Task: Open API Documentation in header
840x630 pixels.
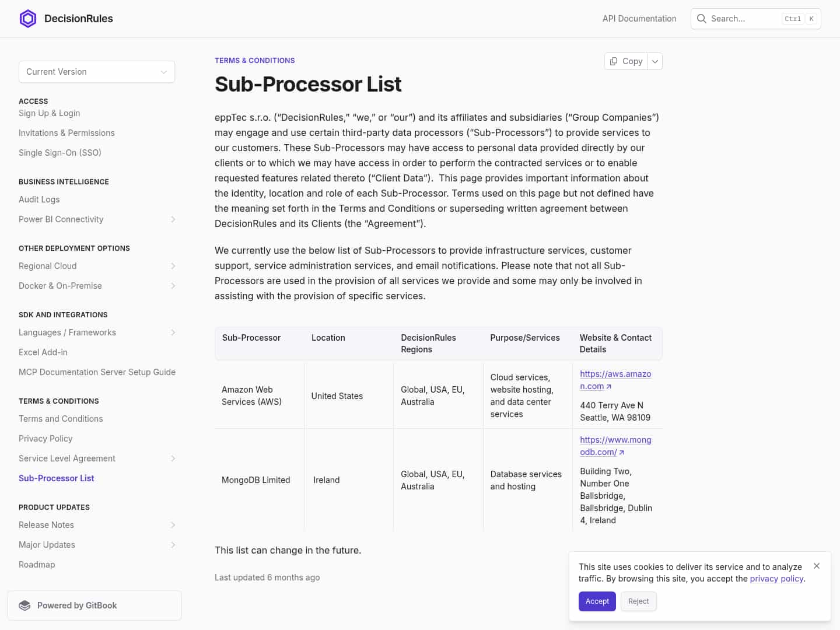Action: pyautogui.click(x=639, y=19)
